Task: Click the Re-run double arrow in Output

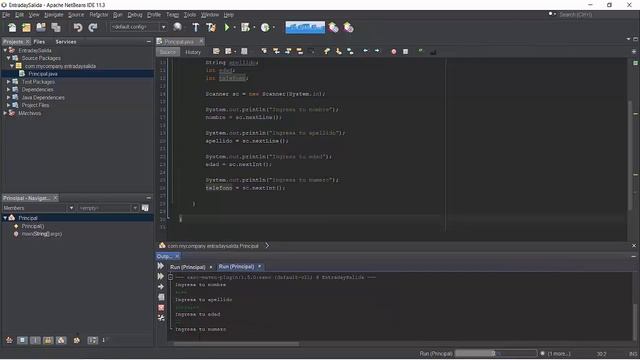Action: 161,266
